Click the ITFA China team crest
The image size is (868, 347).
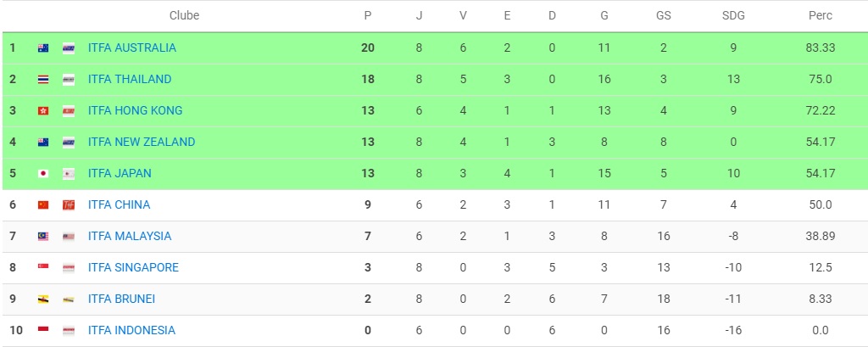click(x=69, y=205)
